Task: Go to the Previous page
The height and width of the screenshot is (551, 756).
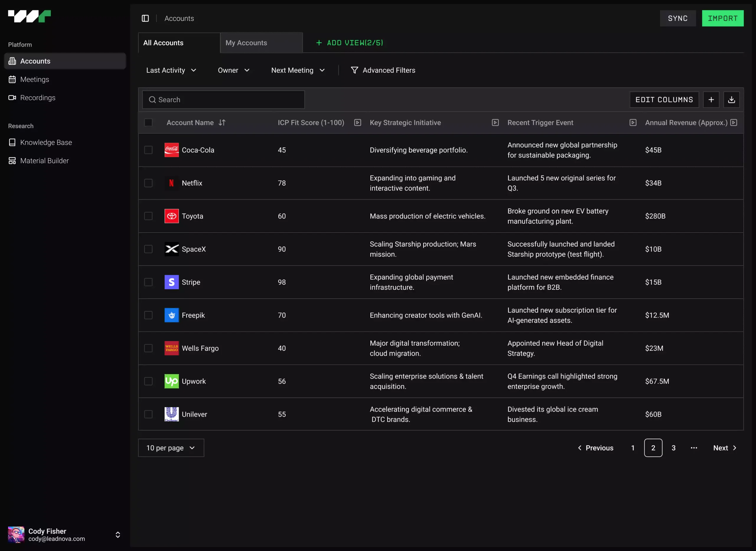Action: click(x=595, y=448)
